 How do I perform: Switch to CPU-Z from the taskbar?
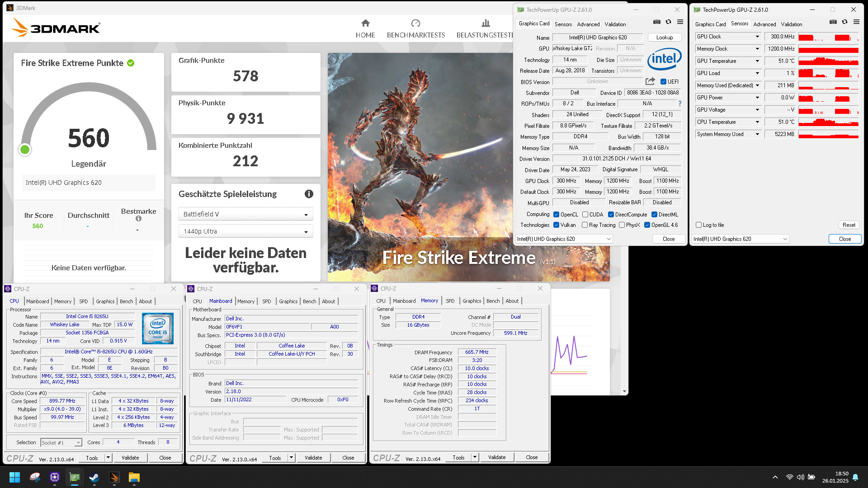click(x=55, y=477)
